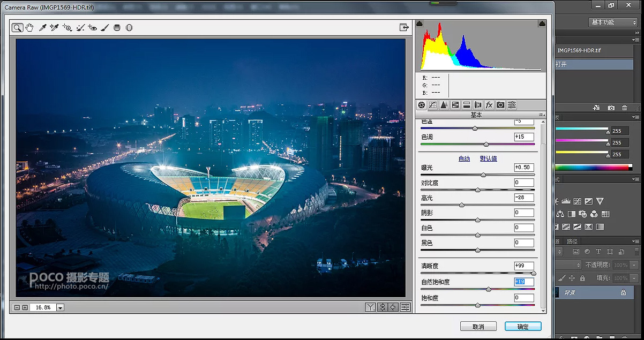Click the 清晰度 clarity slider handle
Viewport: 644px width, 340px height.
(533, 273)
